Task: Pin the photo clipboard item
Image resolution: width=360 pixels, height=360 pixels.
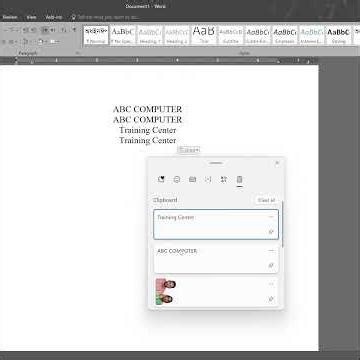Action: point(271,299)
